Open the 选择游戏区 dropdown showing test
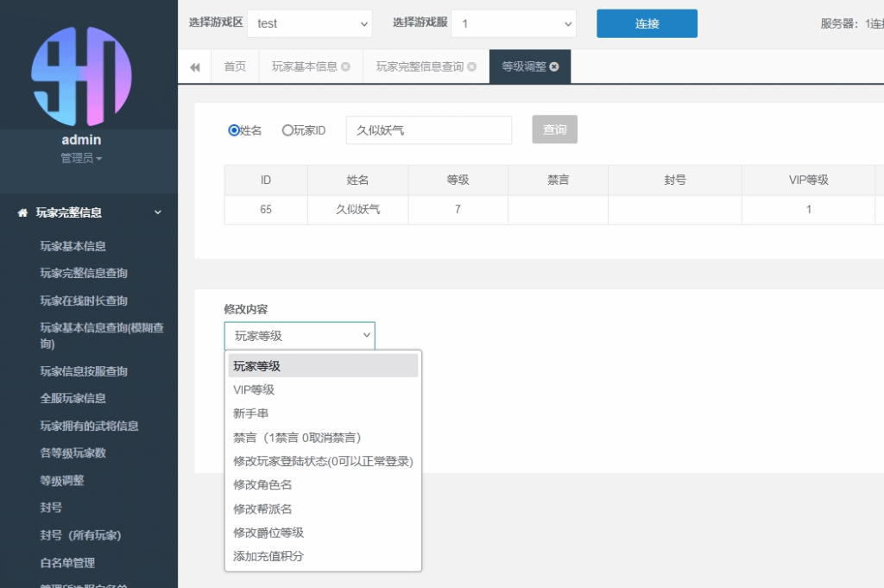Viewport: 884px width, 588px height. click(x=309, y=24)
